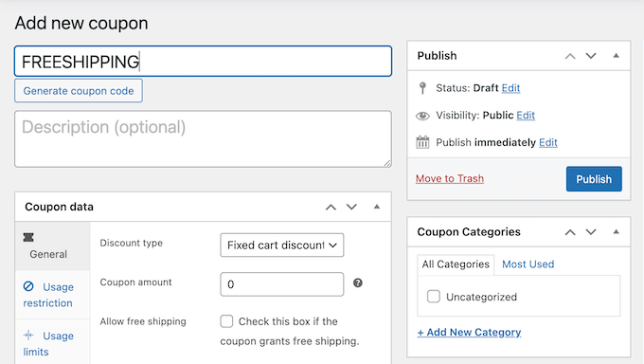The height and width of the screenshot is (364, 644).
Task: Click the Coupon Categories panel title
Action: pyautogui.click(x=469, y=232)
